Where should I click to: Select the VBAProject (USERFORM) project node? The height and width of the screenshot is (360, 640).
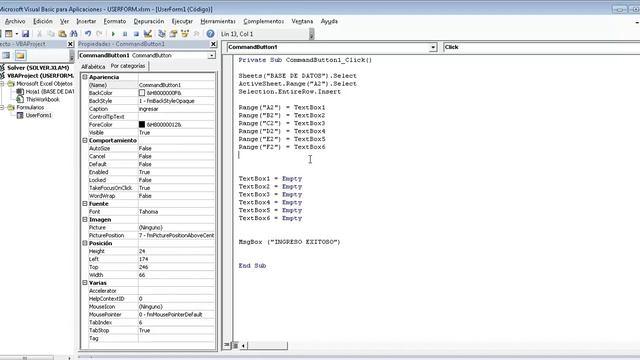[x=40, y=76]
